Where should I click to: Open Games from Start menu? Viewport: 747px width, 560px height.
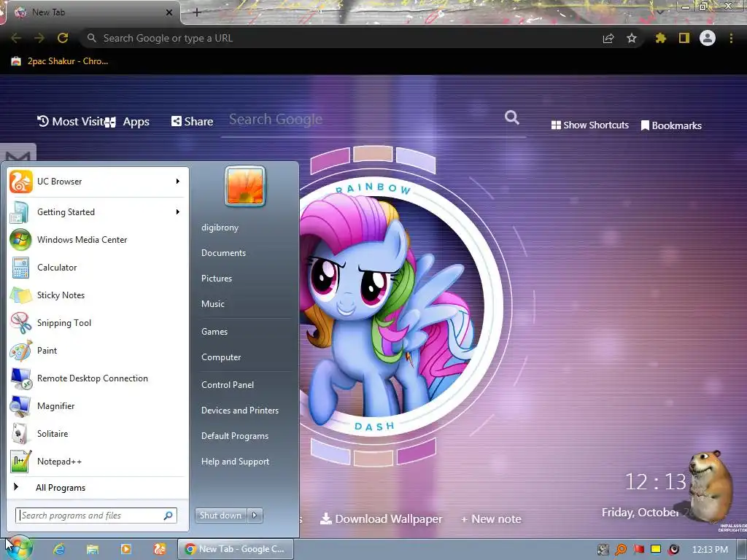click(214, 332)
